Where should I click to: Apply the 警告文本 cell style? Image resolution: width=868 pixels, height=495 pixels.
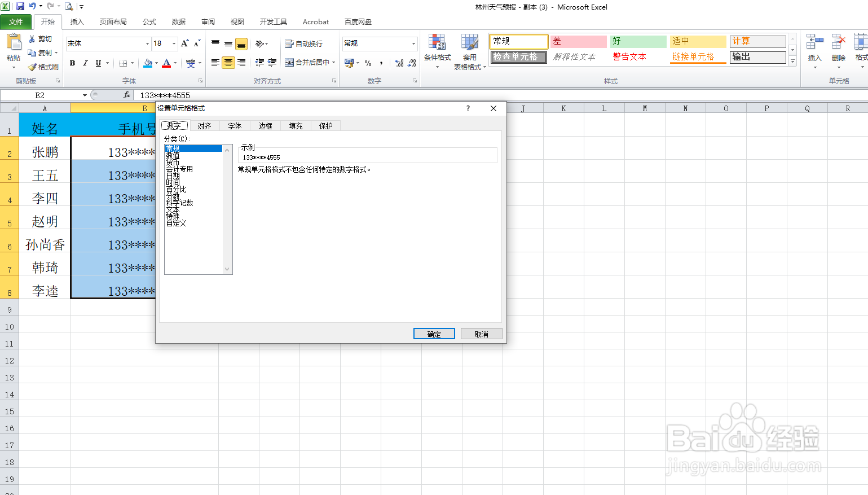click(638, 57)
